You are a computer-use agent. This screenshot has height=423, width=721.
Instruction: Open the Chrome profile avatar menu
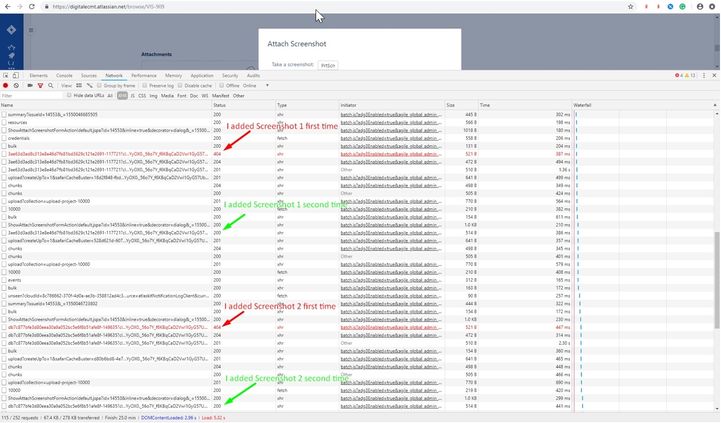pos(700,6)
